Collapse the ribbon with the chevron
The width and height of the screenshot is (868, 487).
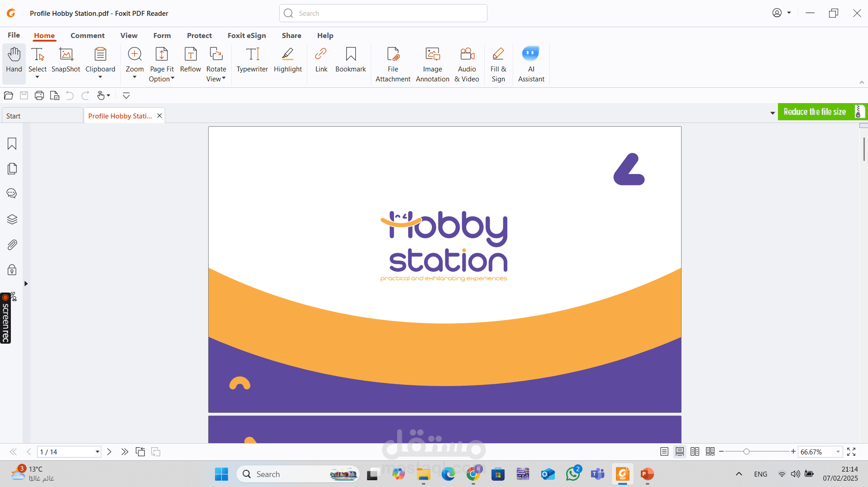pyautogui.click(x=862, y=82)
